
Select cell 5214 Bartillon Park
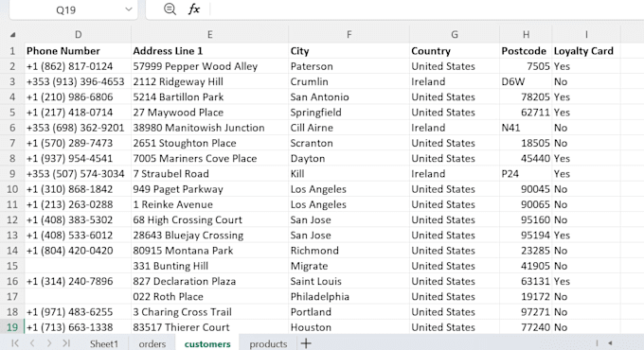point(210,97)
